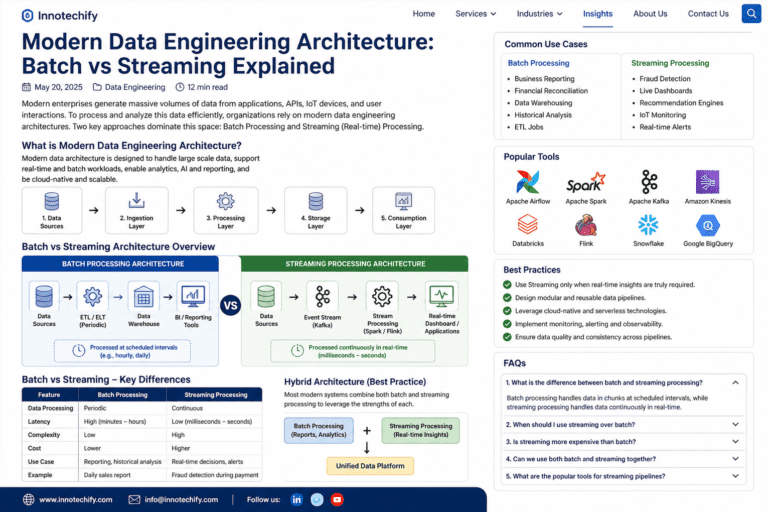This screenshot has height=512, width=768.
Task: Open the search button in navbar
Action: point(751,14)
